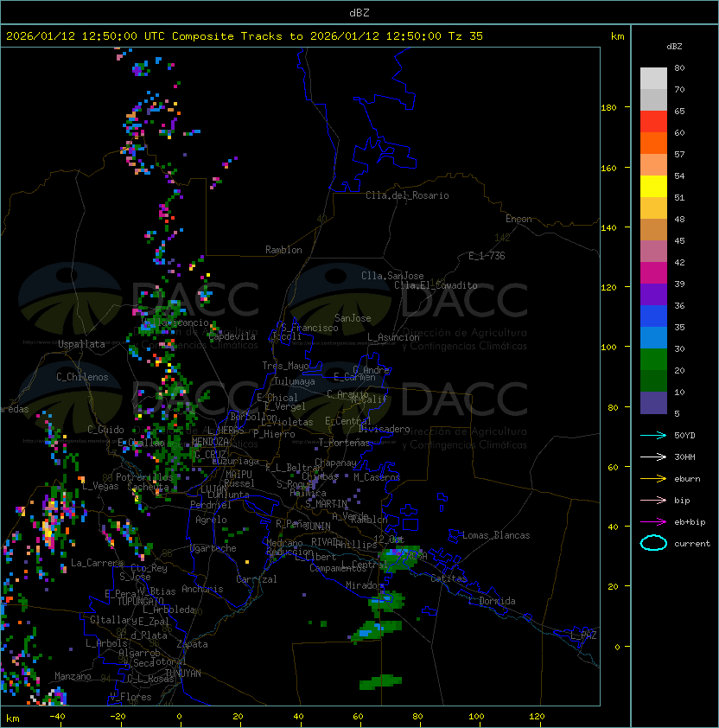Click the S_MARTIN map label

[x=327, y=503]
